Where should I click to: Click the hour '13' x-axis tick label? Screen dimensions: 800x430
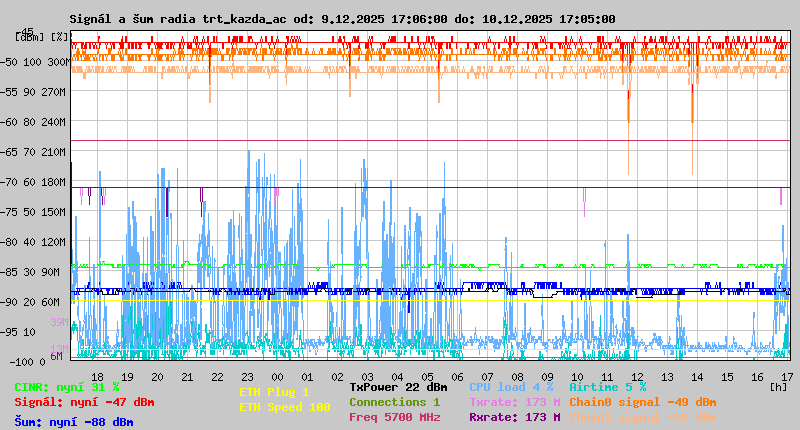point(667,377)
